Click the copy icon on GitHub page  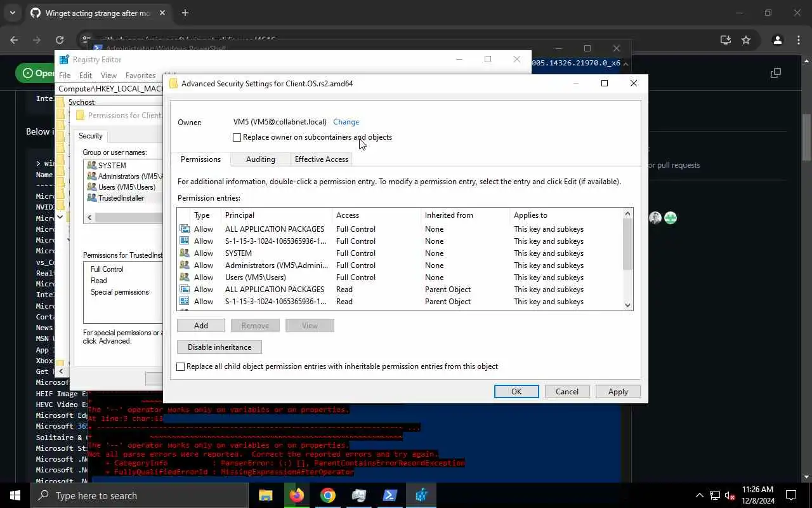(775, 73)
